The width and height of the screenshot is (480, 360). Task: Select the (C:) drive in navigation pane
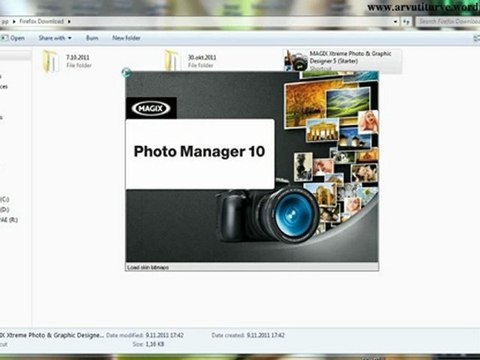(x=5, y=199)
